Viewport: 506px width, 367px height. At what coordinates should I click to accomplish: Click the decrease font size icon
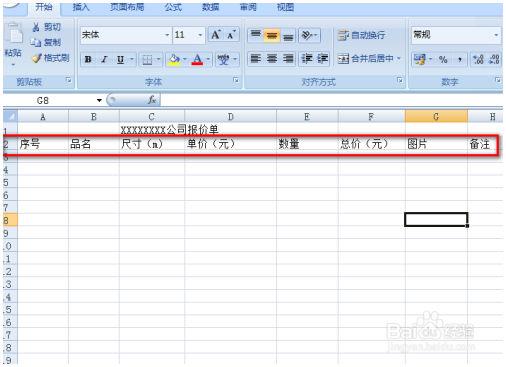coord(231,35)
